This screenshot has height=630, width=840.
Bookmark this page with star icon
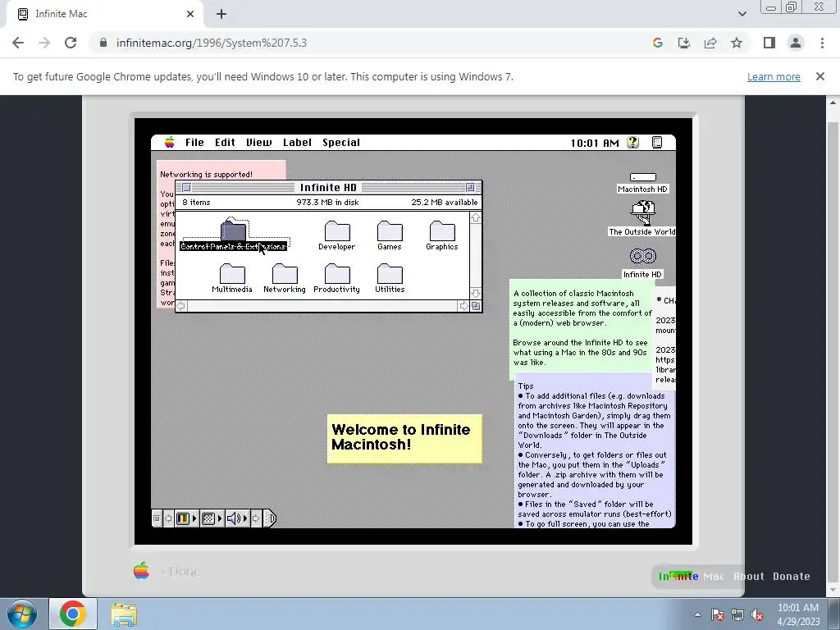click(737, 43)
